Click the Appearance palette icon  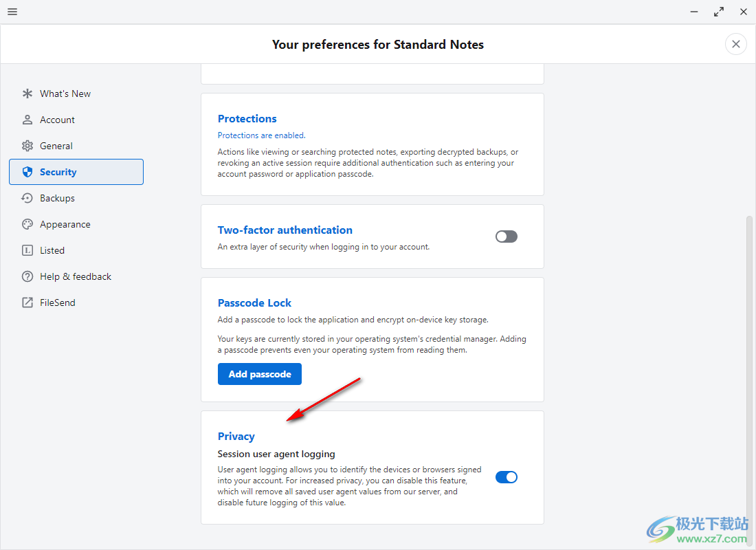click(27, 224)
